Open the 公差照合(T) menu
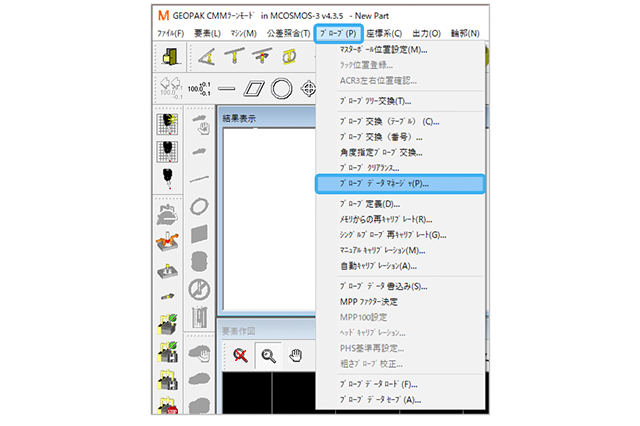 click(x=287, y=33)
